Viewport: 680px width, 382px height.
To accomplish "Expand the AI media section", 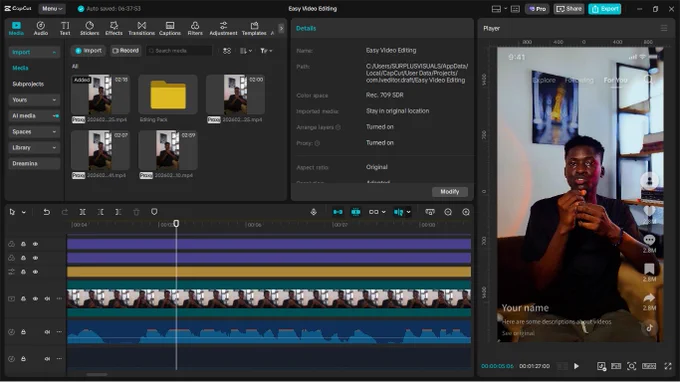I will (x=34, y=116).
